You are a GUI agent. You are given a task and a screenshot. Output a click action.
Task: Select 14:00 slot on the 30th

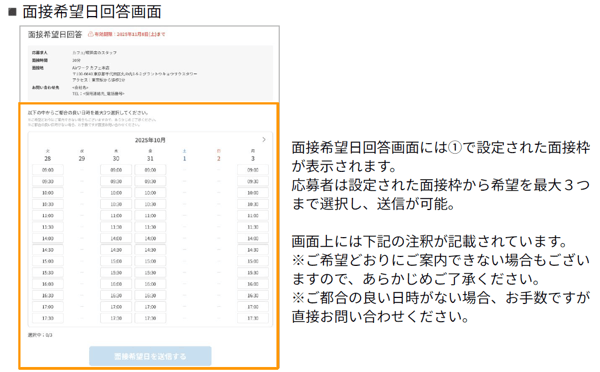coord(116,238)
